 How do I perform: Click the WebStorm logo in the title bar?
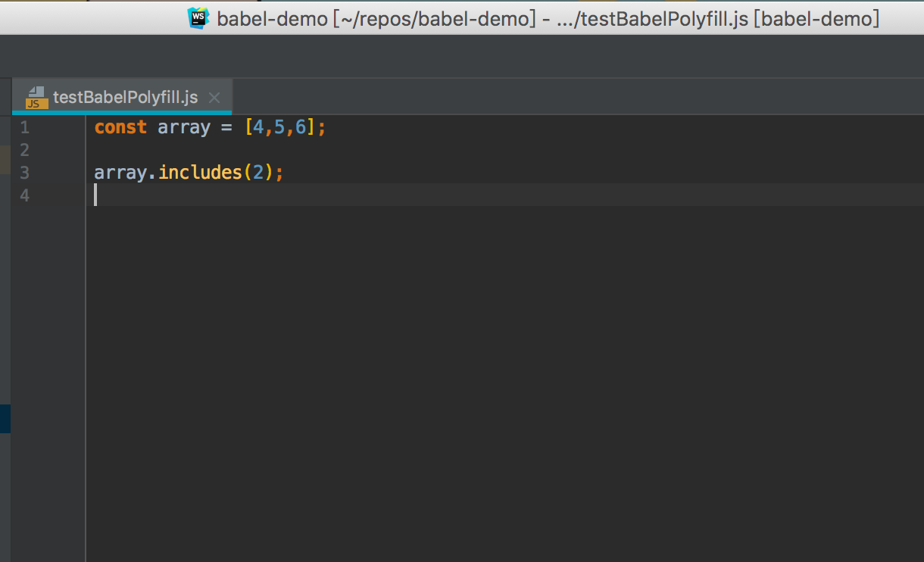[198, 17]
